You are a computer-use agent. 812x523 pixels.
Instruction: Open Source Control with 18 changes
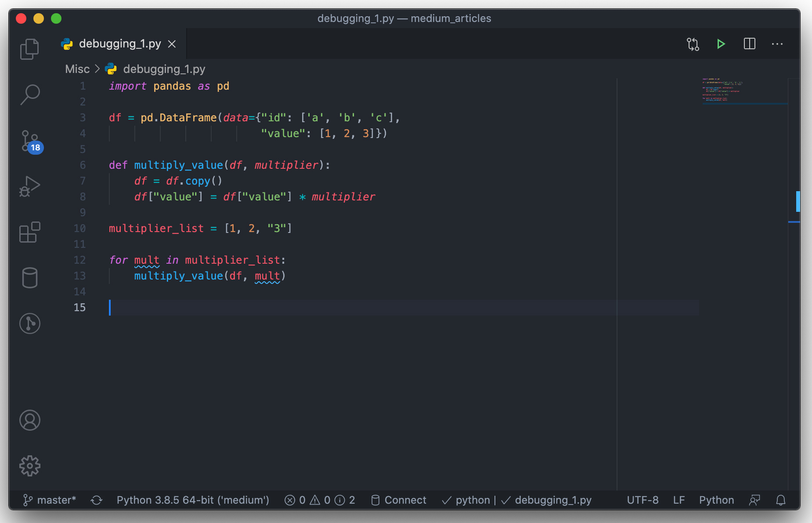click(30, 141)
